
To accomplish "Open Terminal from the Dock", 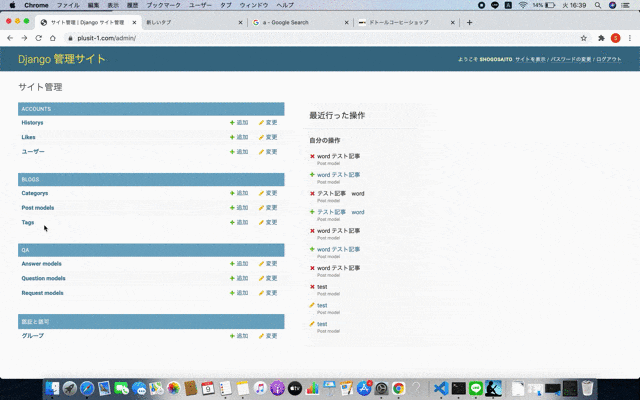I will (x=458, y=388).
